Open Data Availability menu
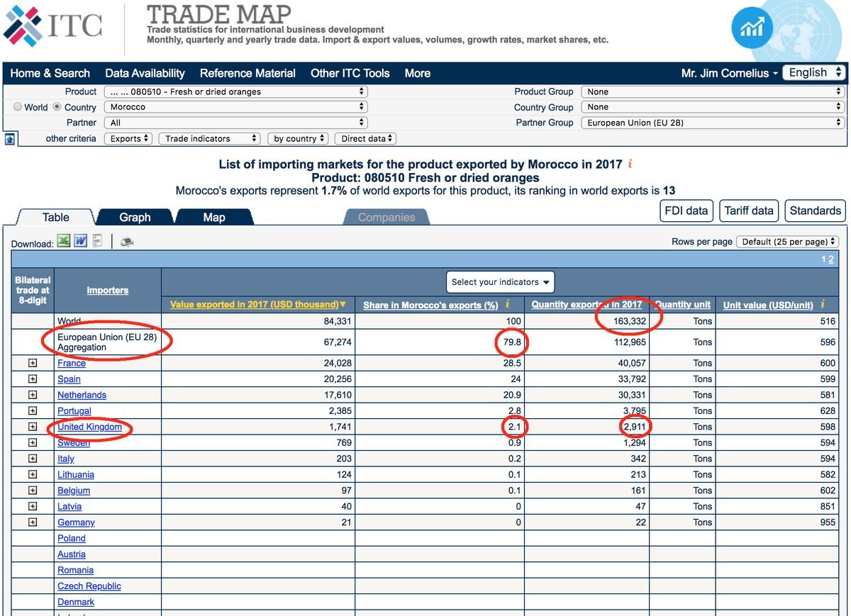Screen dimensions: 851x616 coord(145,73)
